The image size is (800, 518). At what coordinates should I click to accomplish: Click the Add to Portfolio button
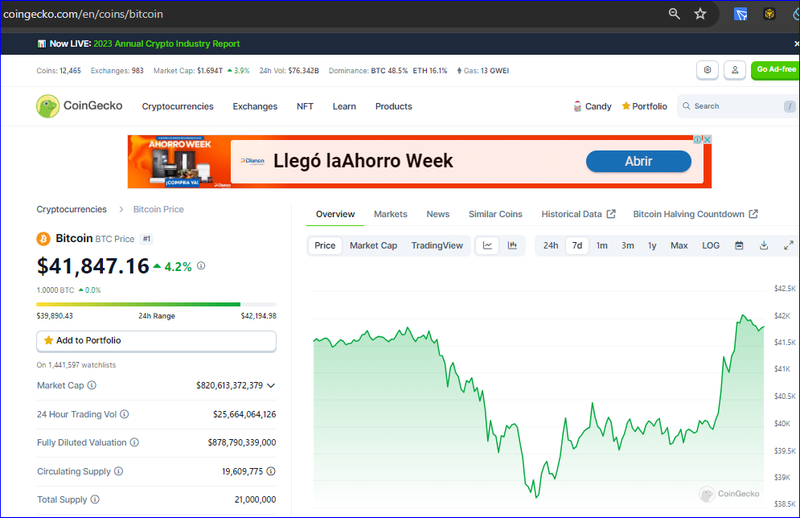(x=156, y=341)
